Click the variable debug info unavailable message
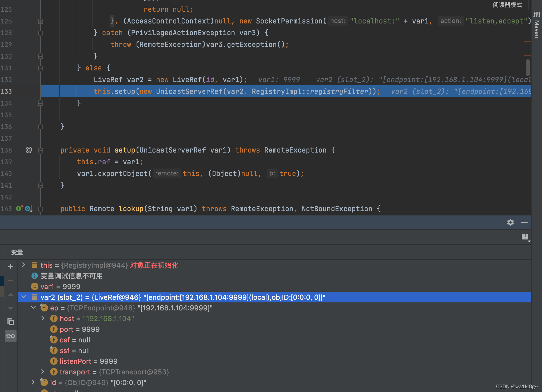Viewport: 542px width, 392px height. coord(71,276)
